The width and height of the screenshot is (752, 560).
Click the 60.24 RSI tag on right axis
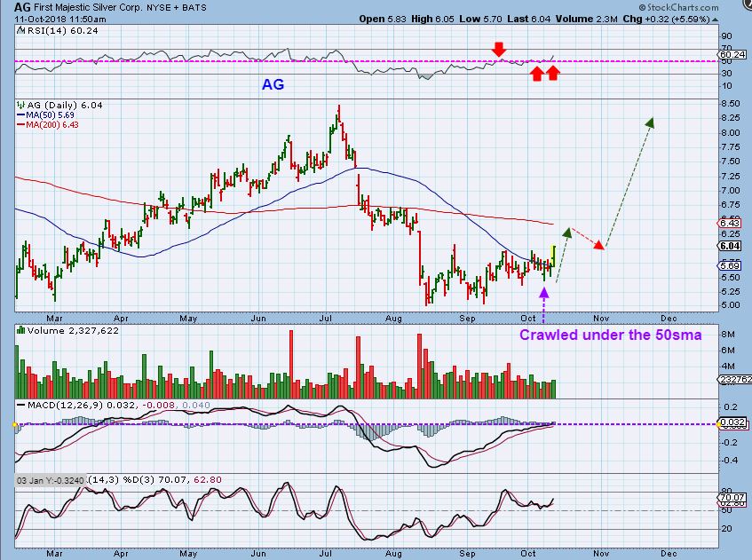(732, 55)
